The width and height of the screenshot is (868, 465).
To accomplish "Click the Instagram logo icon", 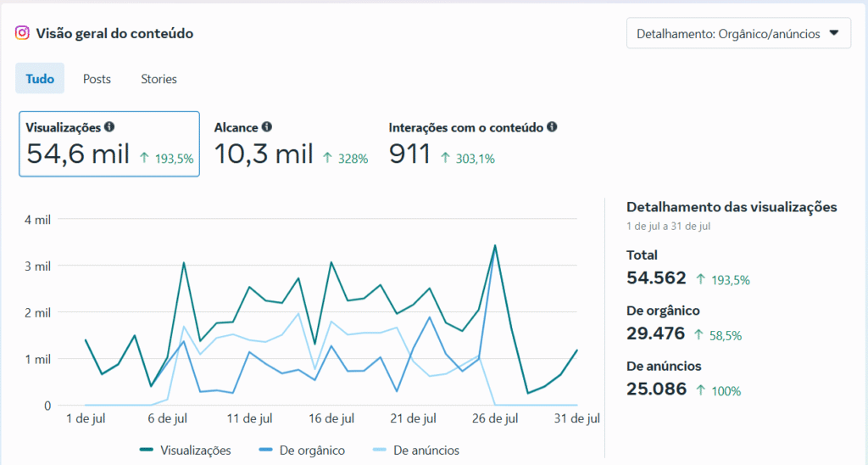I will [22, 33].
